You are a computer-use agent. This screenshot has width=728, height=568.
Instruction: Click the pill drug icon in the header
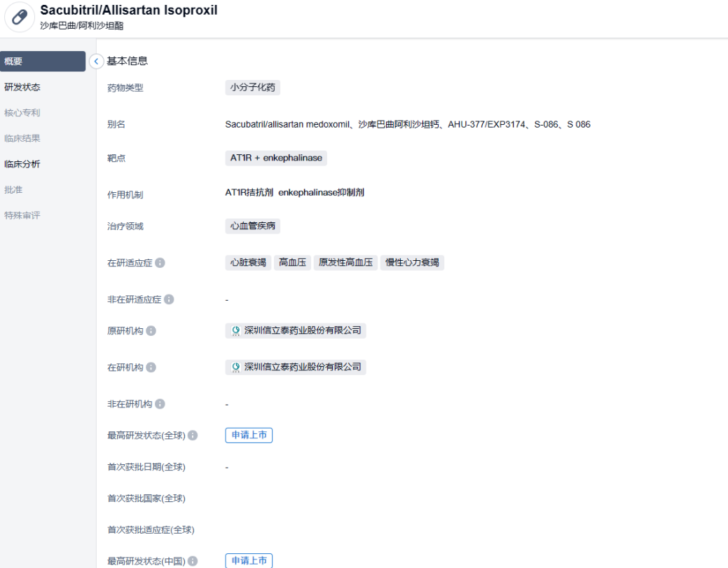click(20, 18)
